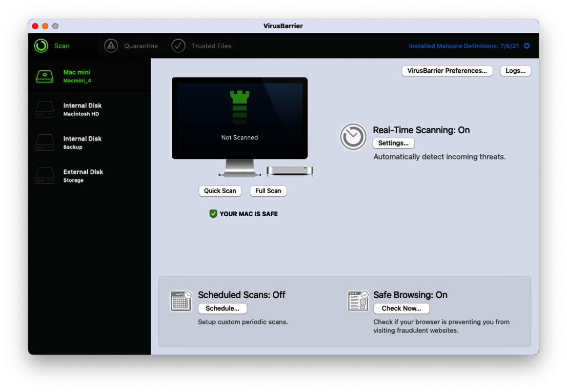This screenshot has height=392, width=567.
Task: Open VirusBarrier Preferences
Action: 447,71
